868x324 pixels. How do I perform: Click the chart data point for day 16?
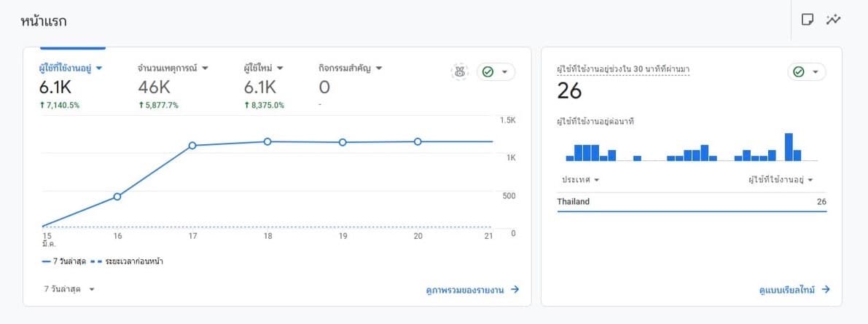[x=117, y=197]
